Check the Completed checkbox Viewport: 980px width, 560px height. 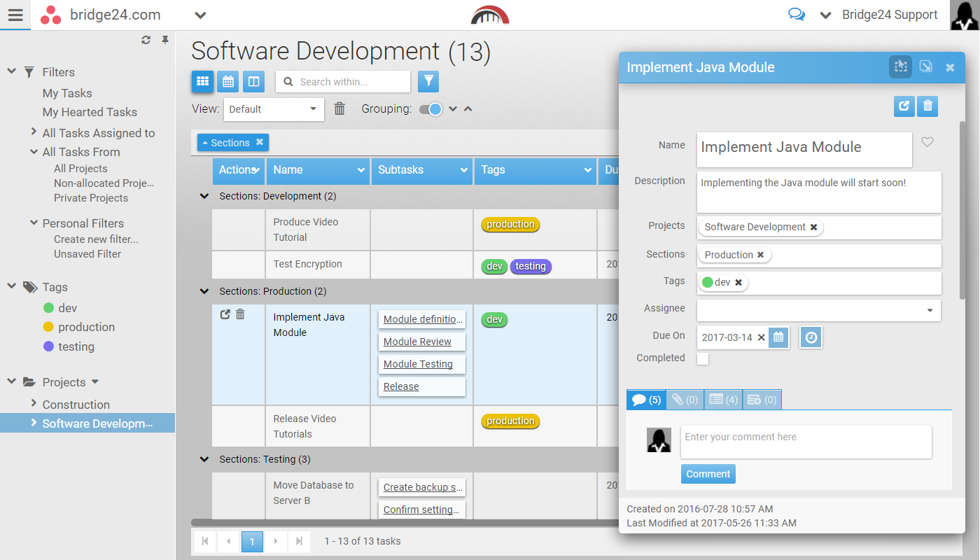pos(703,358)
